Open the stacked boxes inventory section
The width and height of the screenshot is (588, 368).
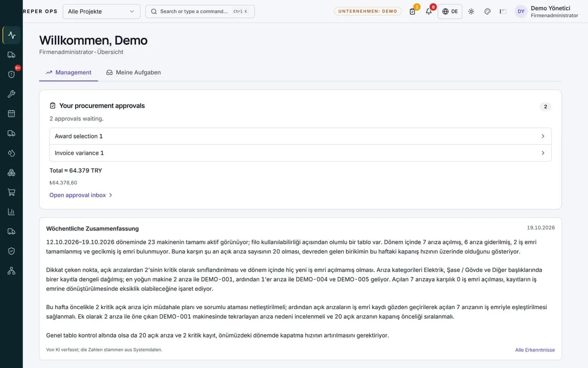point(11,172)
